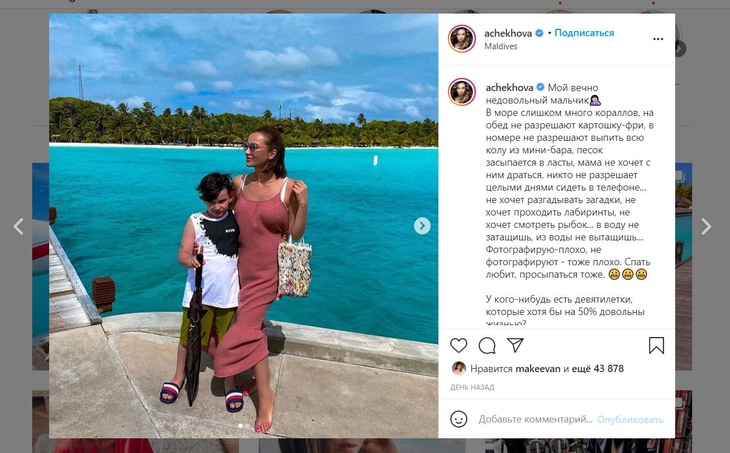The width and height of the screenshot is (730, 453).
Task: Click the Опубликовать post button
Action: [630, 419]
